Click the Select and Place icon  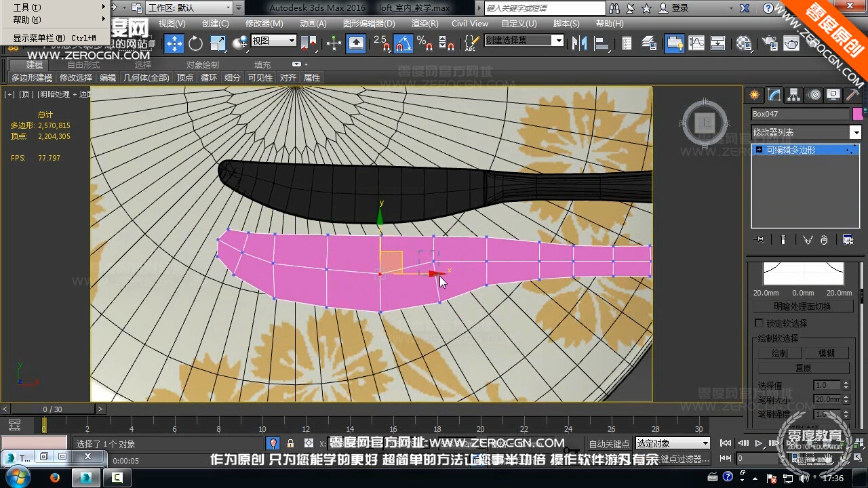tap(239, 43)
